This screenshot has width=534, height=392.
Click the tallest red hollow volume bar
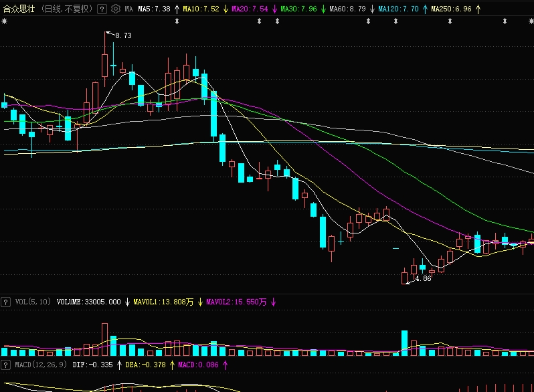104,340
